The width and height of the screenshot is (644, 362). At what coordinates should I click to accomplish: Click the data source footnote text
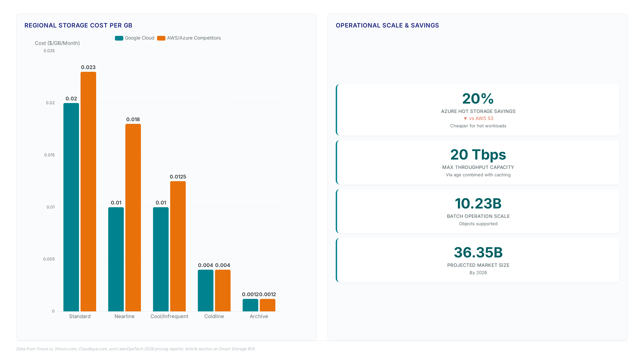pos(136,349)
